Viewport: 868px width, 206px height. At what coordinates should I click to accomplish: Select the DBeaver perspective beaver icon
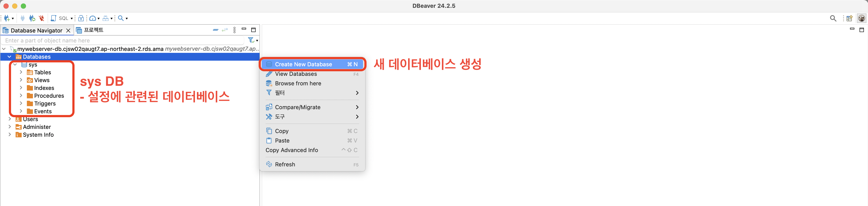862,18
